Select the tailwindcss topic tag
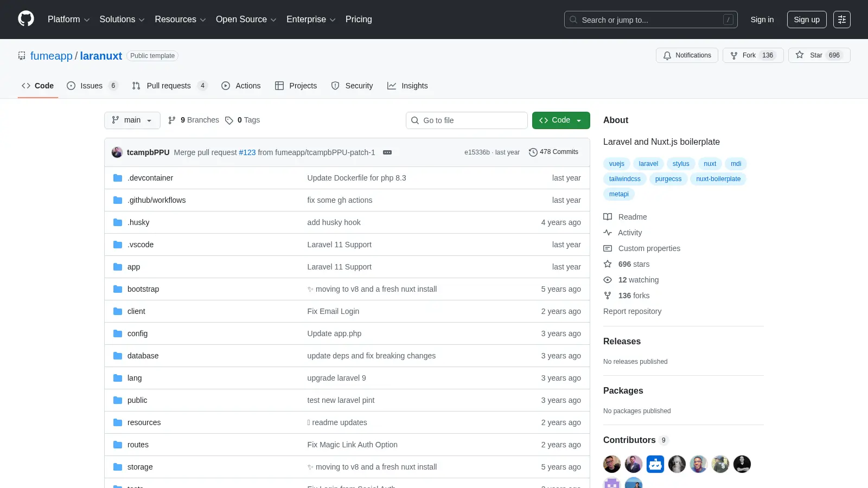 [625, 179]
